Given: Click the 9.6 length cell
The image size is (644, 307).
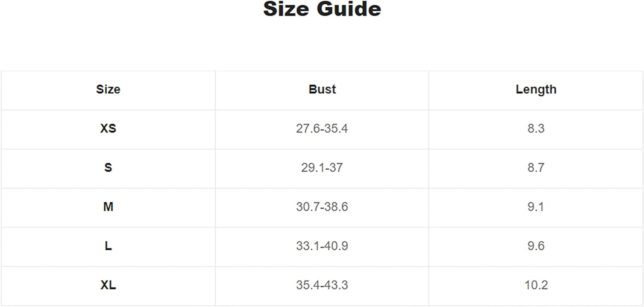Looking at the screenshot, I should [x=536, y=246].
